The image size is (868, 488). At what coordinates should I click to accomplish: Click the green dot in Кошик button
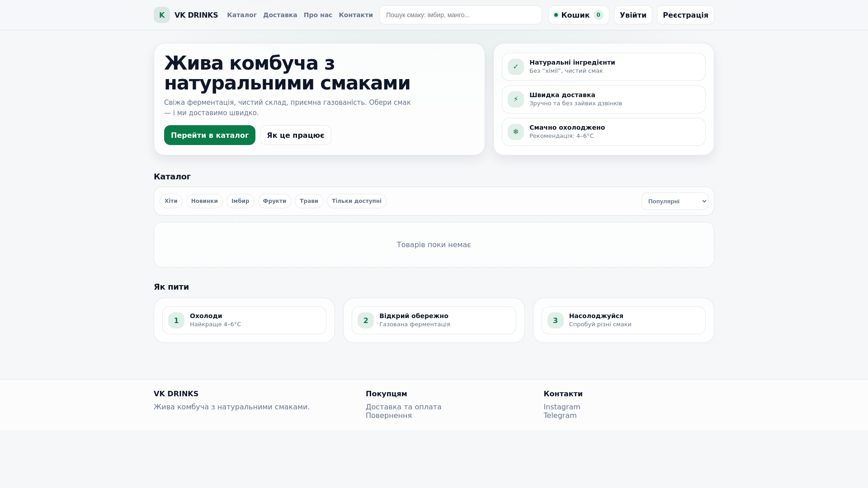click(x=556, y=15)
